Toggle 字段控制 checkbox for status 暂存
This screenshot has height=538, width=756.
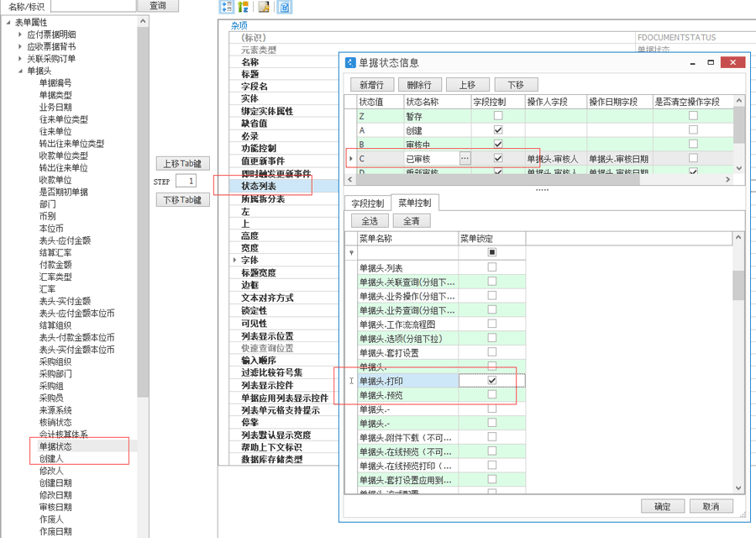click(498, 116)
